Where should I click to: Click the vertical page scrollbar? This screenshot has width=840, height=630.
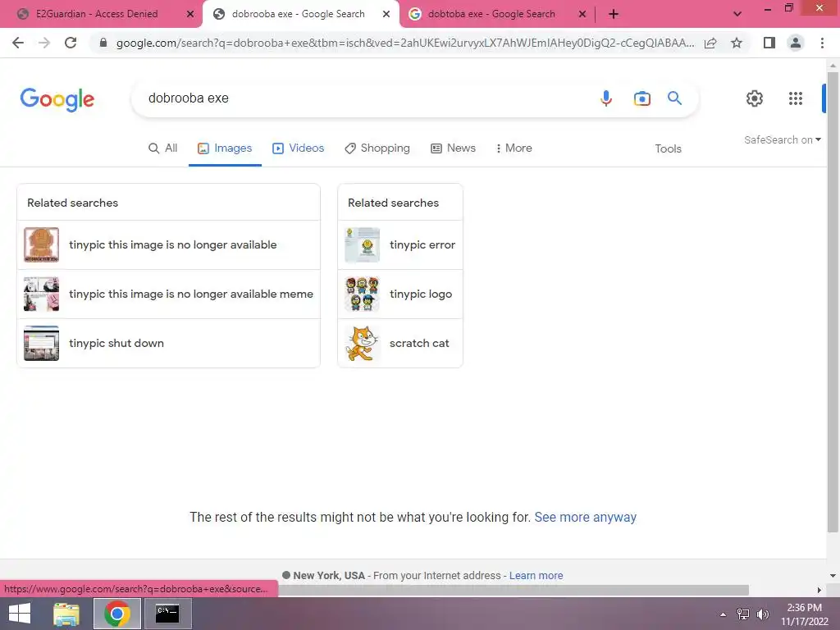tap(833, 300)
